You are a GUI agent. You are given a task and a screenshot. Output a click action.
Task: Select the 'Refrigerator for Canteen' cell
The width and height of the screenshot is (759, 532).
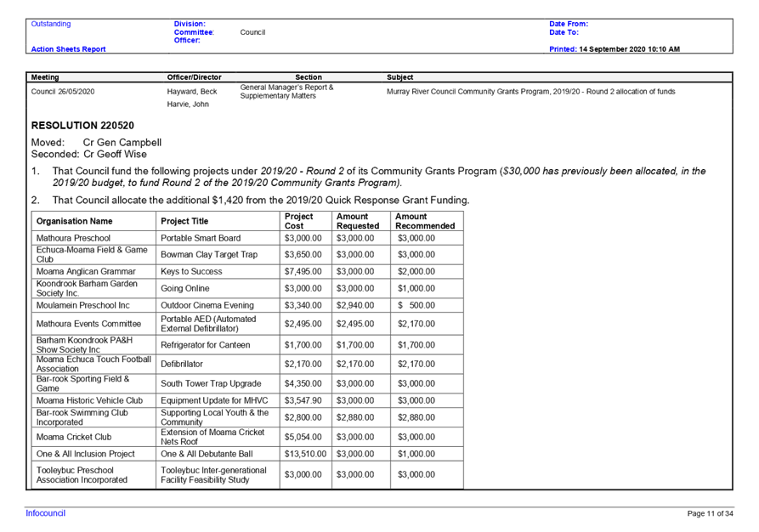218,345
